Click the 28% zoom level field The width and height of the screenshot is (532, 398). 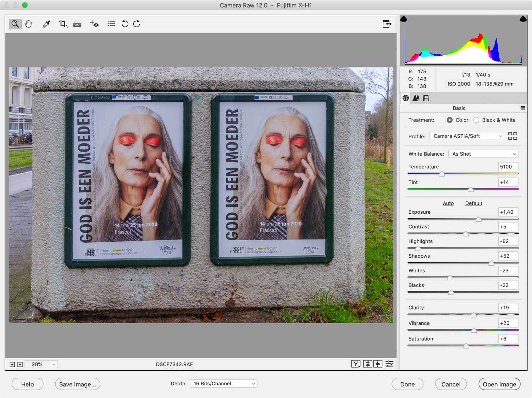pos(37,364)
